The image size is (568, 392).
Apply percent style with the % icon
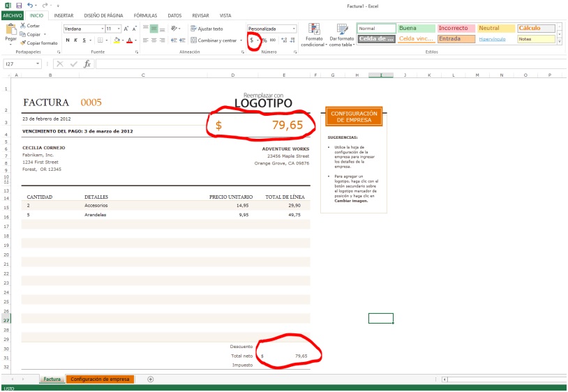tap(264, 40)
